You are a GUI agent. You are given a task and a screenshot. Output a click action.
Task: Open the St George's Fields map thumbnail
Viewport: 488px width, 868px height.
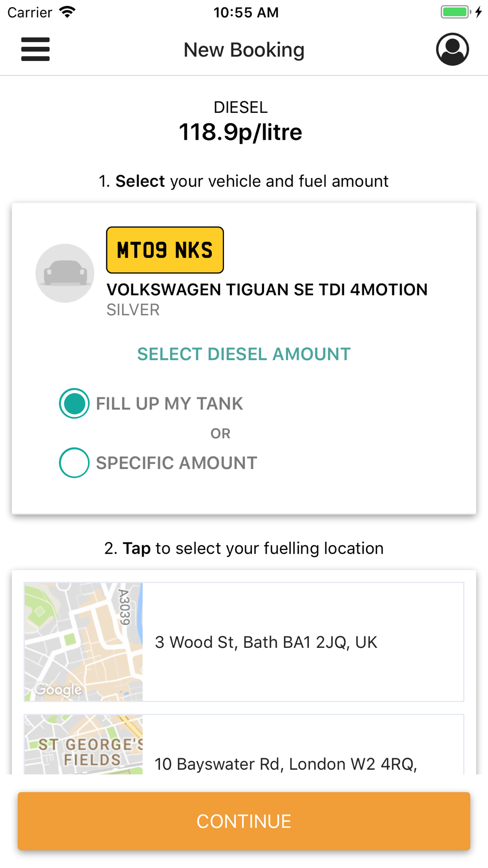click(83, 744)
